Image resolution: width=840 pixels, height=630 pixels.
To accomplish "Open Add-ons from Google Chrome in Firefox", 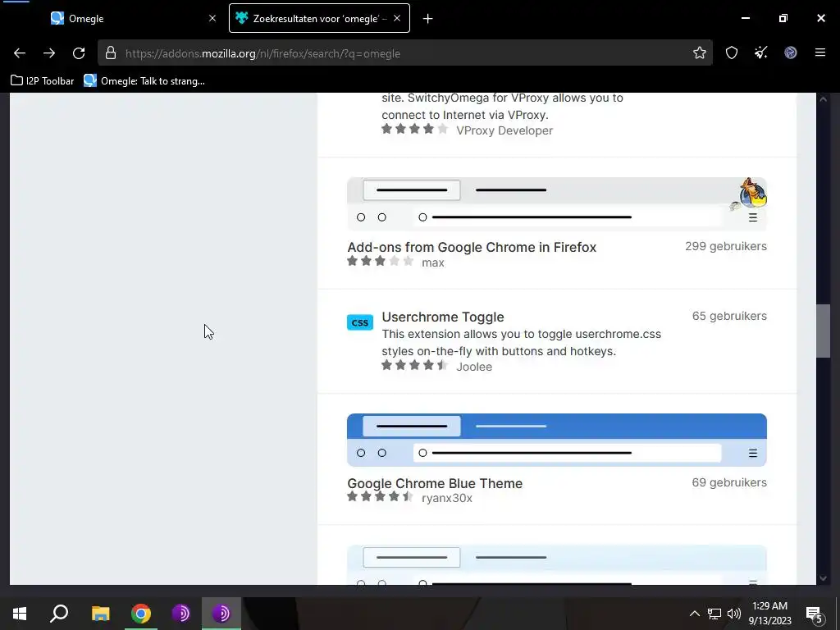I will (x=472, y=247).
